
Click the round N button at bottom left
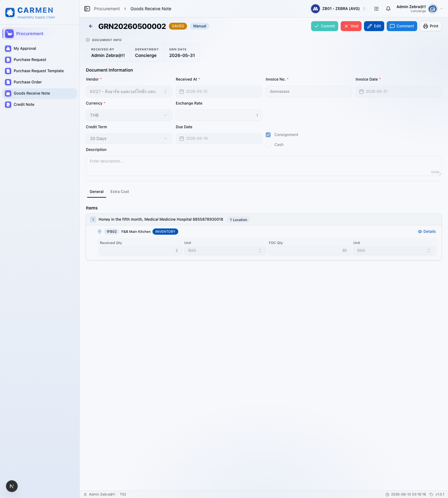pyautogui.click(x=12, y=486)
